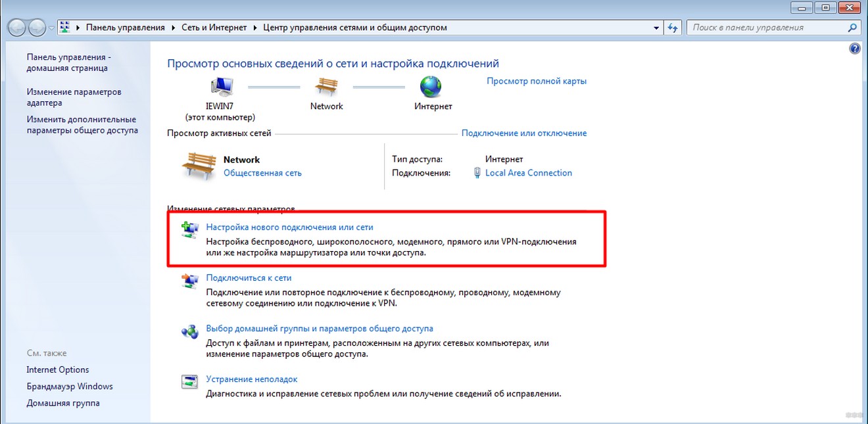Image resolution: width=868 pixels, height=424 pixels.
Task: Click 'Подключиться к сети' link
Action: (x=249, y=277)
